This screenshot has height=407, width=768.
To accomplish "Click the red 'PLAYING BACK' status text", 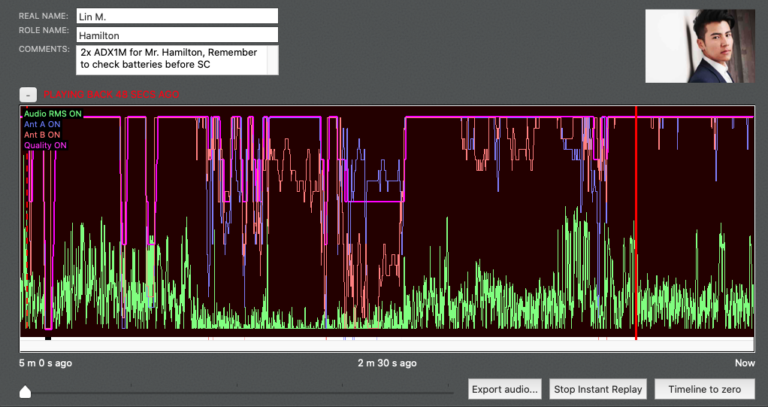I will tap(111, 94).
